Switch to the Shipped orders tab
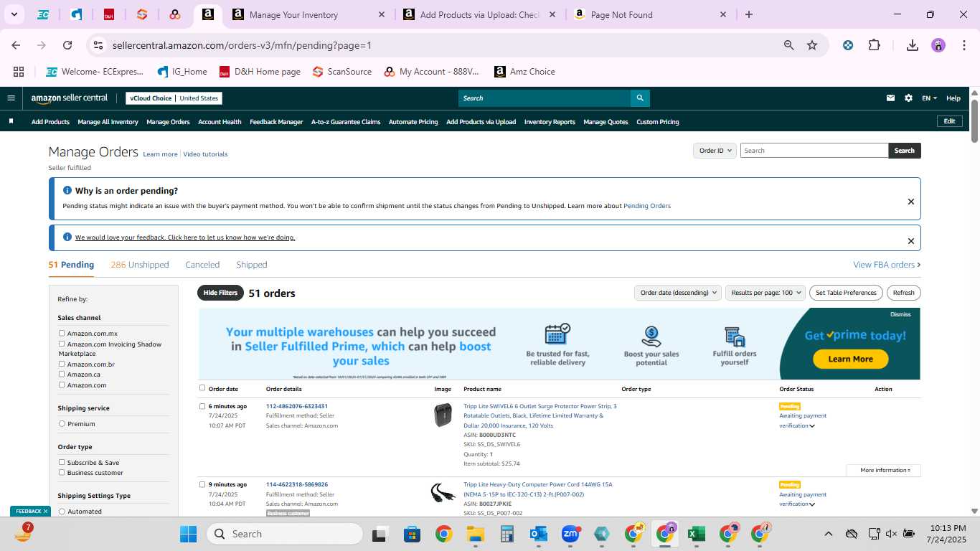 (x=252, y=265)
